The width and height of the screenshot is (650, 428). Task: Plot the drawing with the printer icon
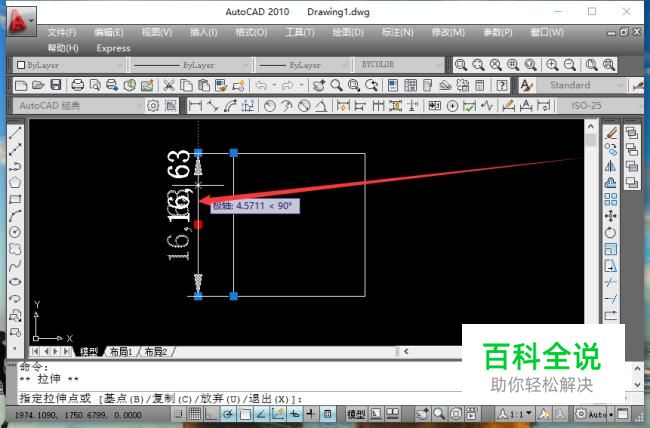point(78,85)
